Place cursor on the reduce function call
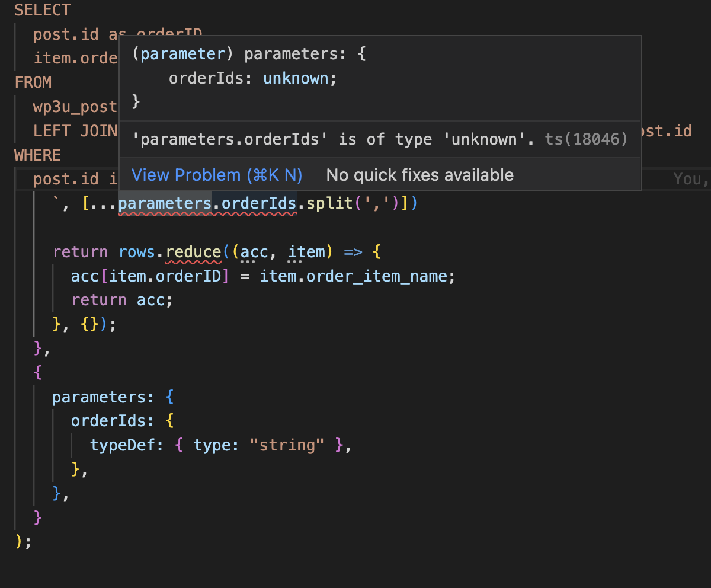Viewport: 711px width, 588px height. (193, 252)
